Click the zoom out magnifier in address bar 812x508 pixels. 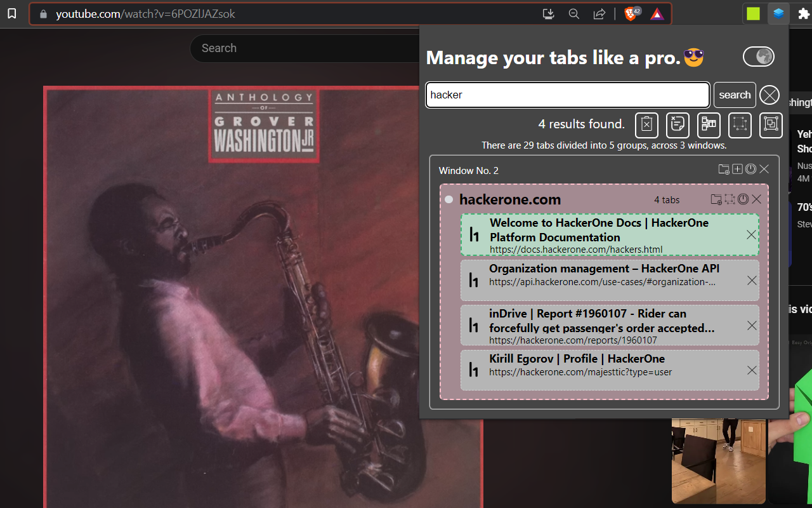574,13
